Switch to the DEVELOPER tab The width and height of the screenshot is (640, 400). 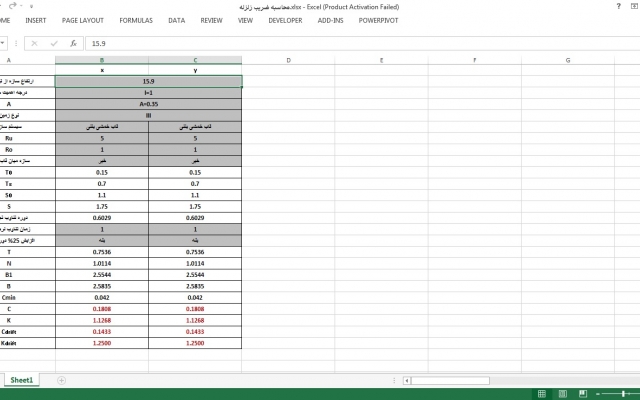point(285,20)
